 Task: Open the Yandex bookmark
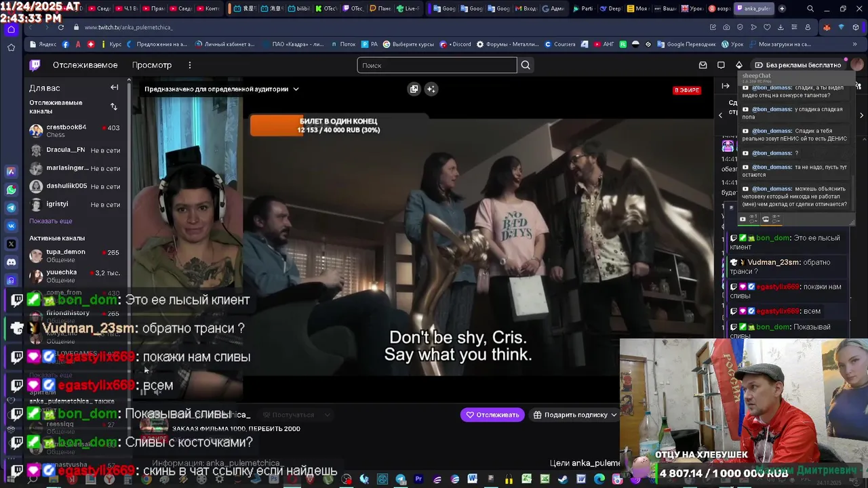pyautogui.click(x=43, y=44)
